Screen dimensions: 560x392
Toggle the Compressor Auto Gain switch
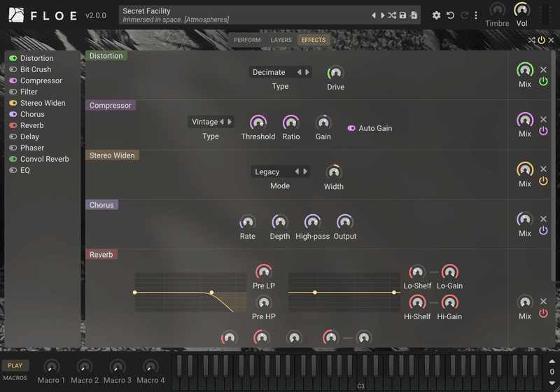click(351, 128)
